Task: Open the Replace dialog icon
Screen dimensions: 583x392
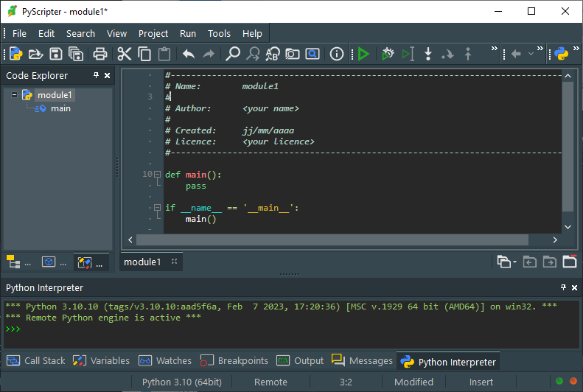Action: click(x=273, y=54)
